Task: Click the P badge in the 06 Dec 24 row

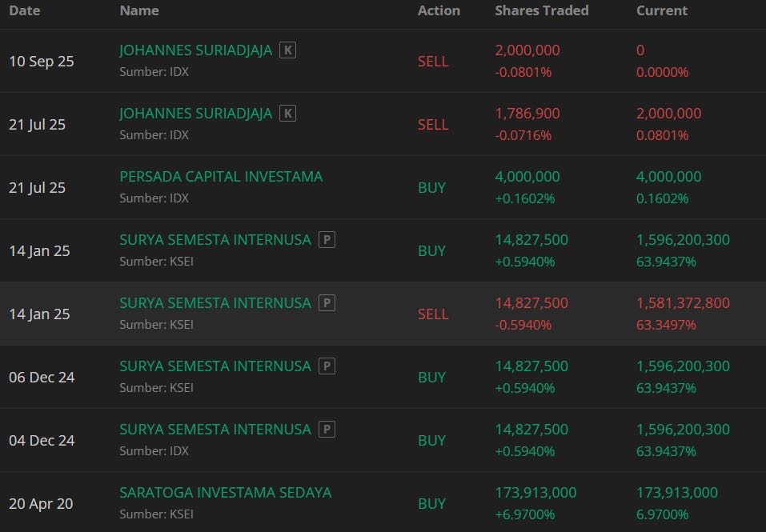Action: point(326,366)
